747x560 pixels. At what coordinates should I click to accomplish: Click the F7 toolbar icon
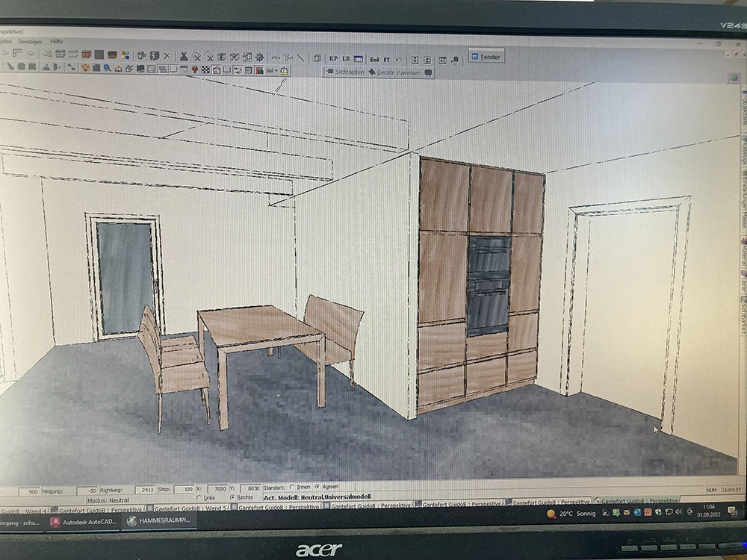click(387, 59)
